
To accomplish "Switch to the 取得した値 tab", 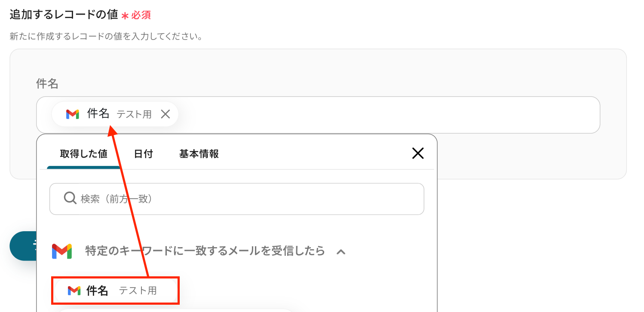I will click(83, 154).
